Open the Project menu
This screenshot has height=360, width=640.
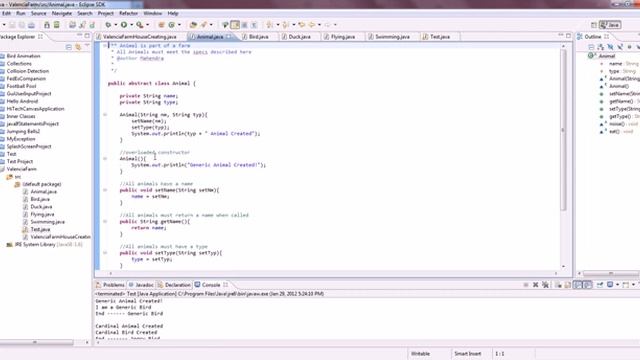click(x=105, y=13)
